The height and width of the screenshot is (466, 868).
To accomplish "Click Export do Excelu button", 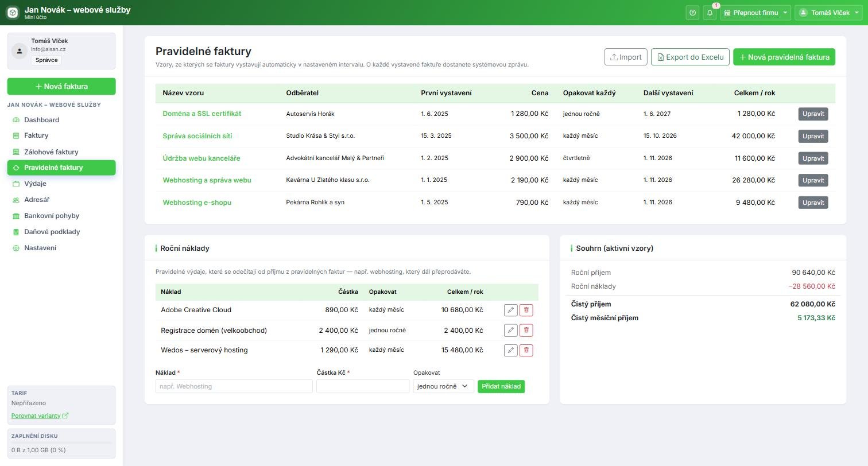I will coord(691,57).
